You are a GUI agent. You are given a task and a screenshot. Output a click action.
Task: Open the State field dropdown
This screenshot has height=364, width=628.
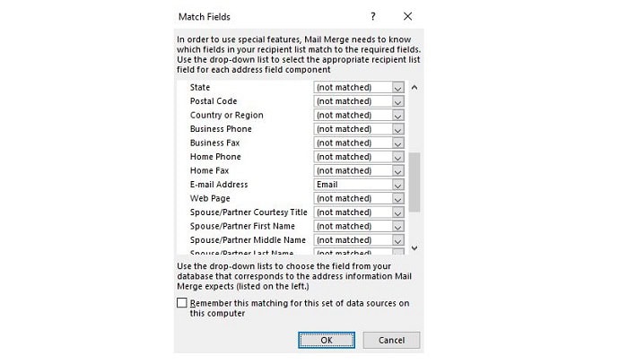(x=398, y=88)
